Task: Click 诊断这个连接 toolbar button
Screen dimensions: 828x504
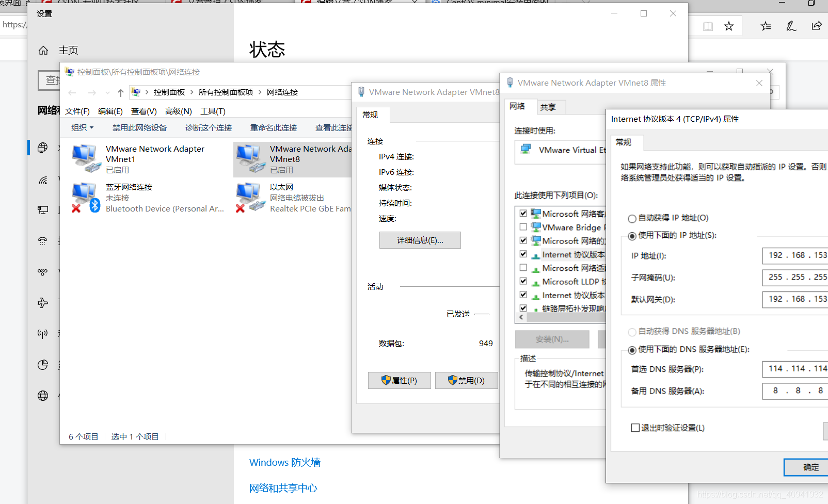Action: coord(209,127)
